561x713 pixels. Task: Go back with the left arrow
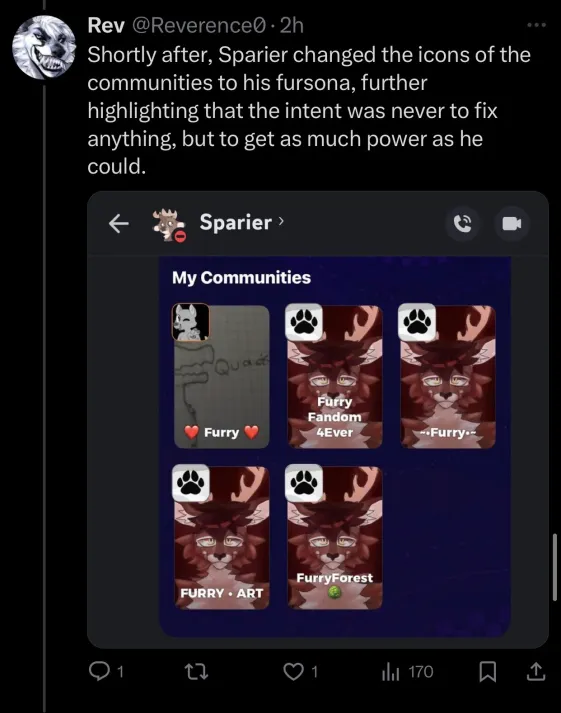[x=119, y=223]
